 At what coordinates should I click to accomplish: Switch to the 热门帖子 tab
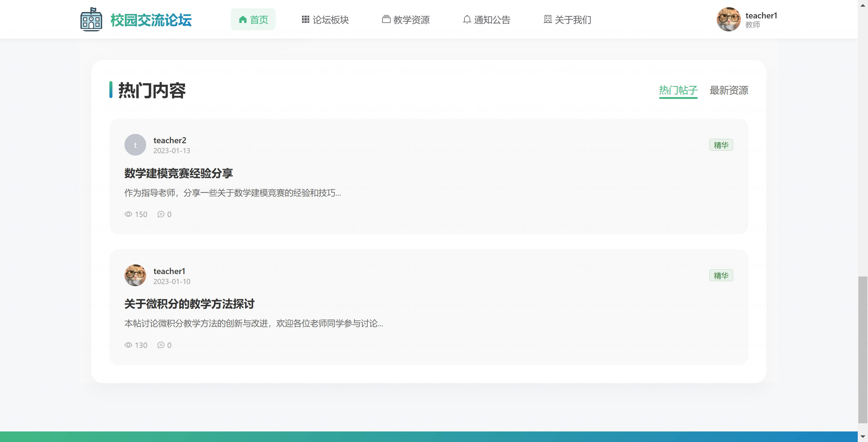click(678, 90)
